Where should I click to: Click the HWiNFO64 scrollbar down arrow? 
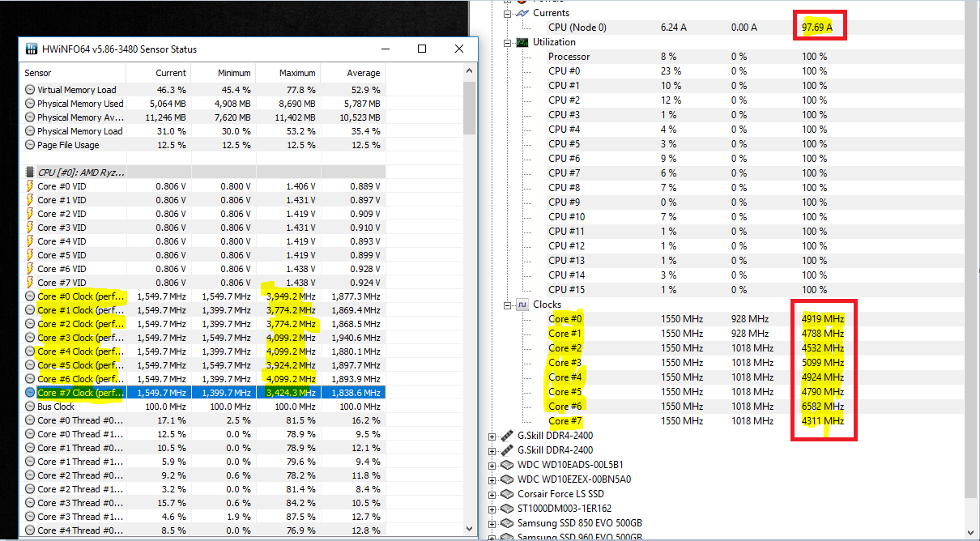click(x=469, y=527)
